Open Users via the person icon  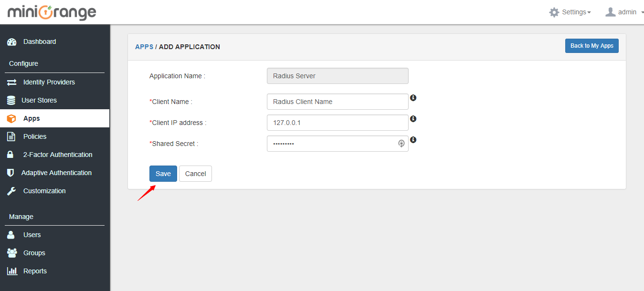point(11,235)
